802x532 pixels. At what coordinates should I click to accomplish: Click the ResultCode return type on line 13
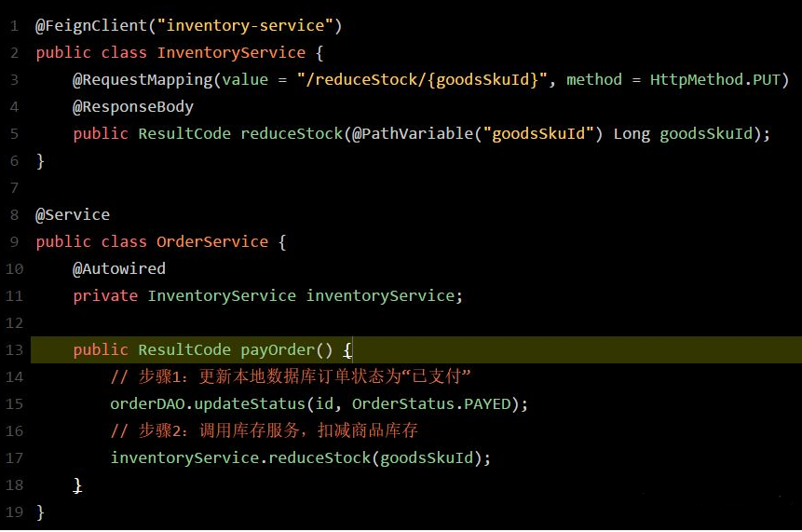(184, 350)
